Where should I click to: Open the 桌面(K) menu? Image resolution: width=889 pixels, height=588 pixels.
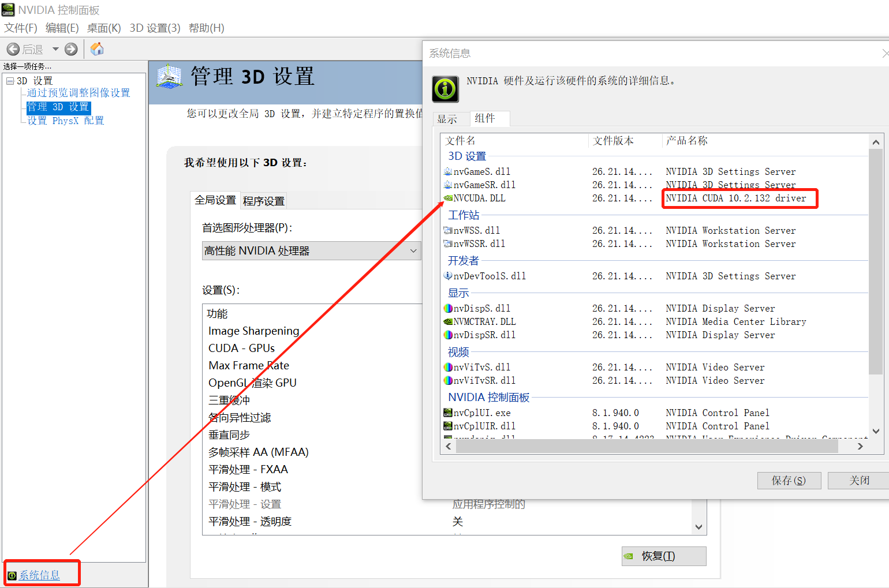[103, 28]
